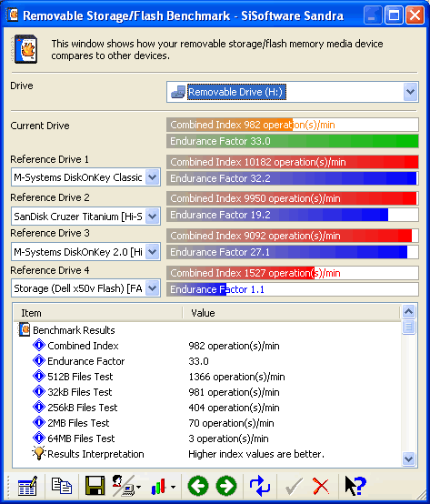Viewport: 430px width, 504px height.
Task: Click the results list scroll down arrow
Action: tap(409, 459)
